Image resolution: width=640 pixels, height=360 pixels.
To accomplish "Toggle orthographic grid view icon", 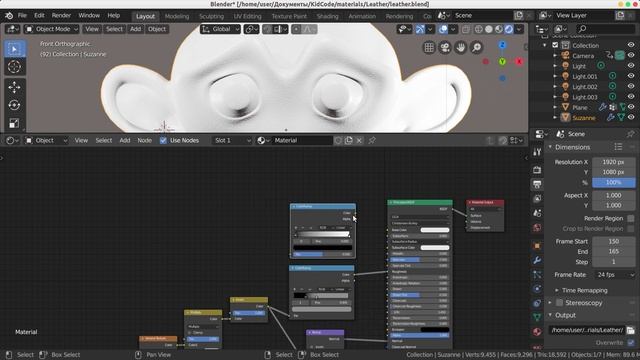I will click(429, 47).
